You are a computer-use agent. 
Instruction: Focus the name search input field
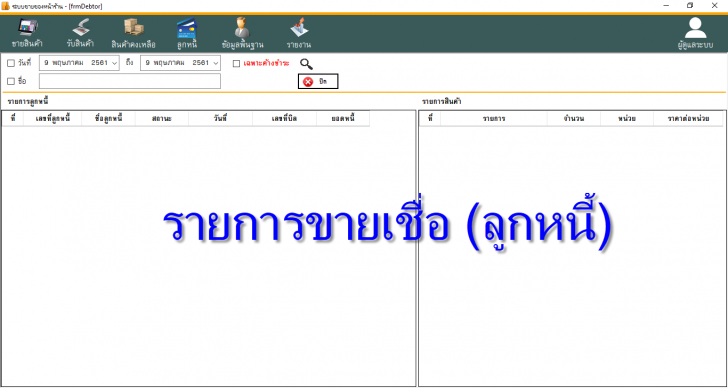click(130, 81)
